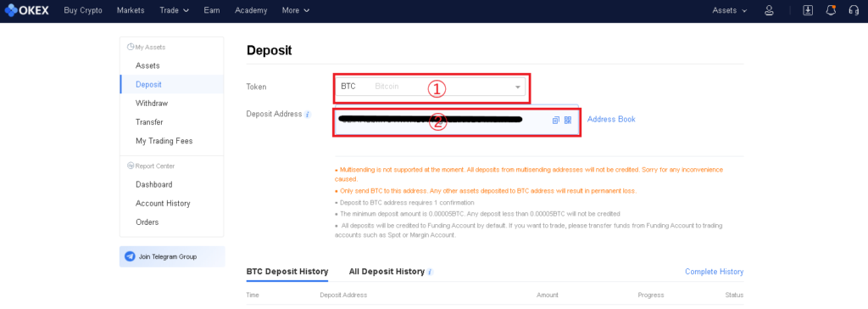Show deposit address QR code

(x=568, y=120)
